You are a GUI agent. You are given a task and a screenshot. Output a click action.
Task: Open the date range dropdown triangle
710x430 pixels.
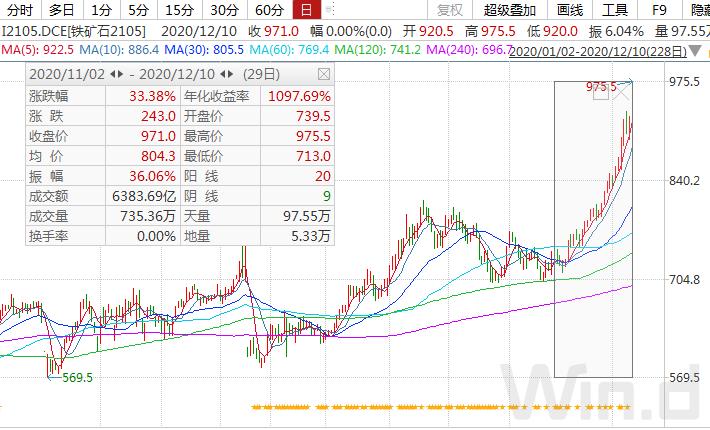[x=695, y=51]
